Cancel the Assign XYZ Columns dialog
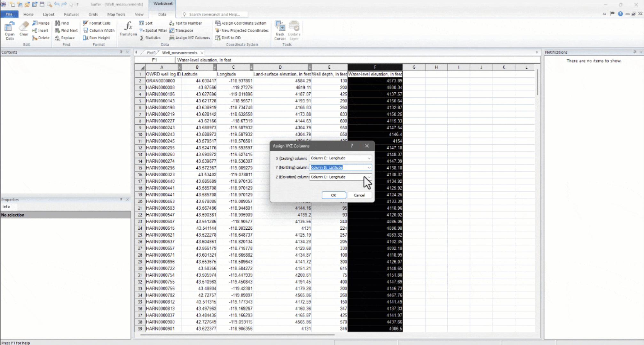644x345 pixels. [359, 195]
